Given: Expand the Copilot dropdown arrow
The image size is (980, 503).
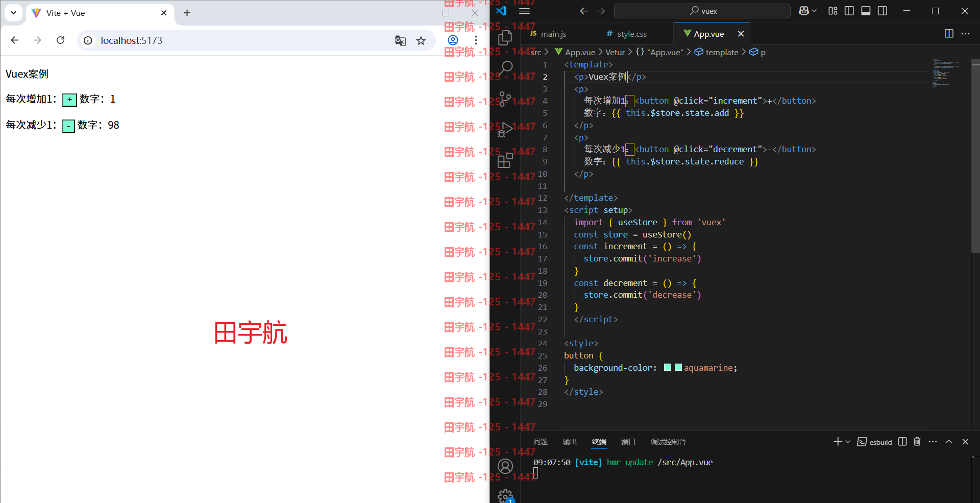Looking at the screenshot, I should 814,11.
